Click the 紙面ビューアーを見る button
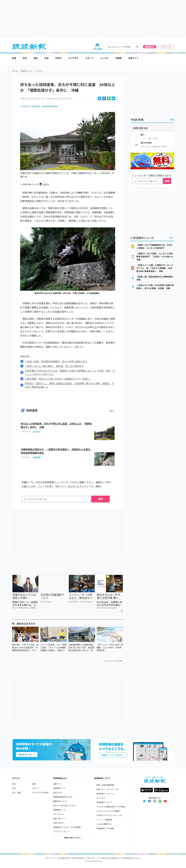This screenshot has width=186, height=868. [113, 755]
